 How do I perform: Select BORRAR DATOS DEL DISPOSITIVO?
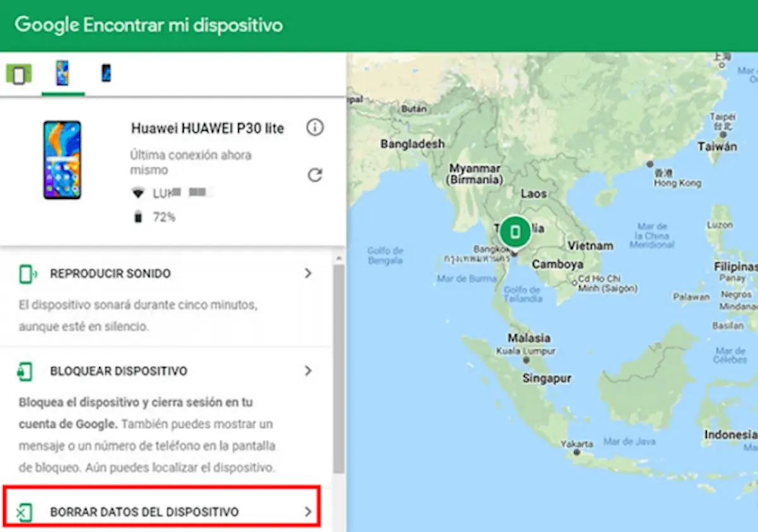[x=145, y=512]
